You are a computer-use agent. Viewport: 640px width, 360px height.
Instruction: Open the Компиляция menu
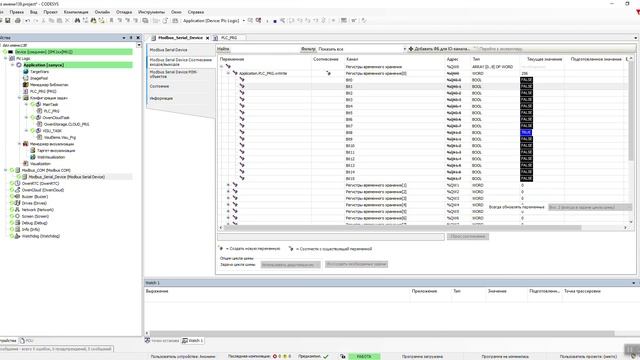coord(76,12)
